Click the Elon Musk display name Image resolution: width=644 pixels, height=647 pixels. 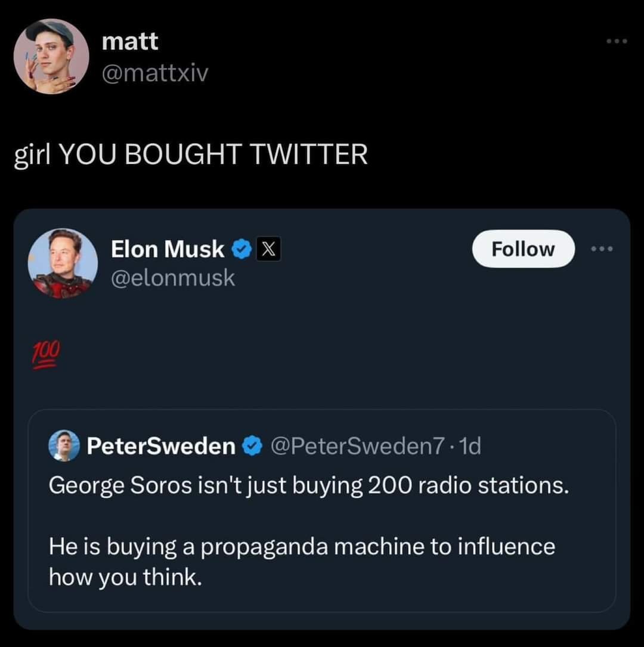click(x=167, y=249)
